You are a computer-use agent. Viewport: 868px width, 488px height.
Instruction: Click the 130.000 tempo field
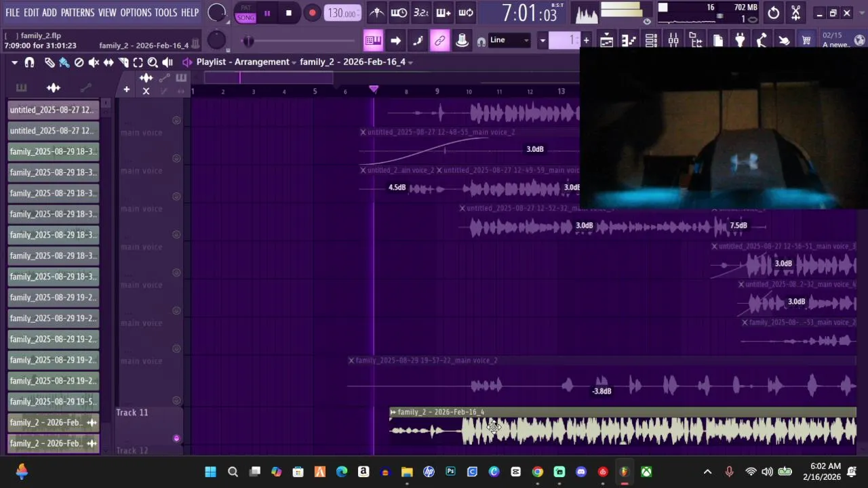click(343, 13)
